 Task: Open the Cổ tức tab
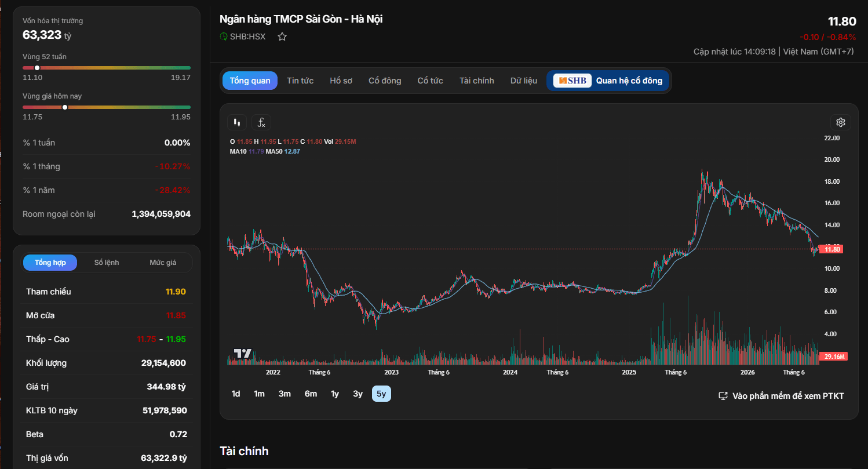[x=431, y=81]
